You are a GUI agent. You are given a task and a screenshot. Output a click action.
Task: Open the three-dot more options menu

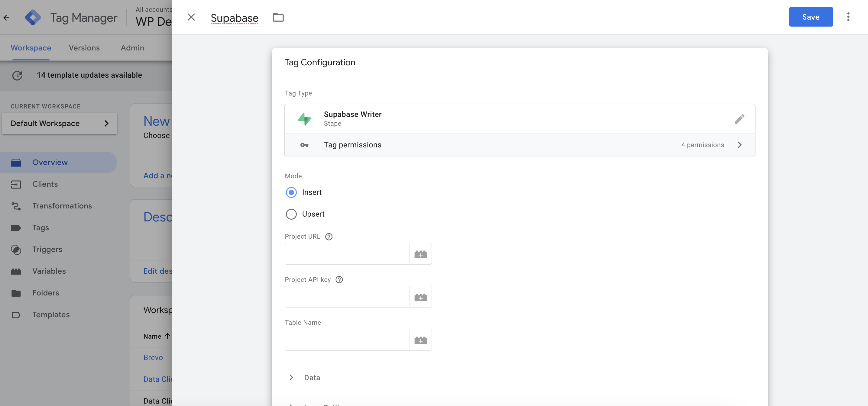click(848, 17)
